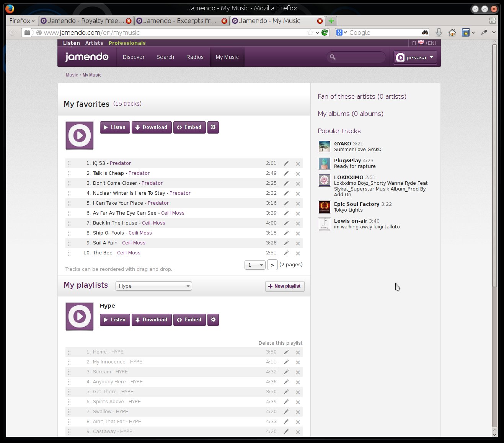Switch to Jamendo Royalty free tab
Image resolution: width=504 pixels, height=443 pixels.
click(x=86, y=21)
